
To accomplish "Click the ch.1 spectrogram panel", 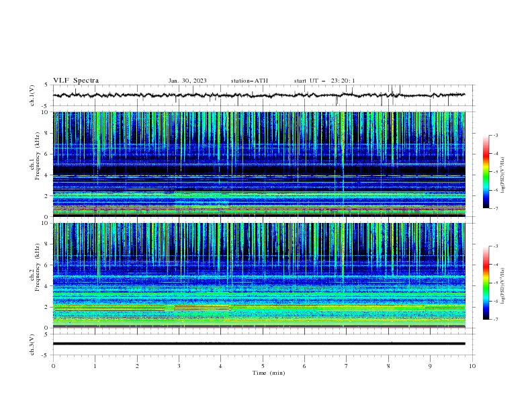I will point(259,164).
